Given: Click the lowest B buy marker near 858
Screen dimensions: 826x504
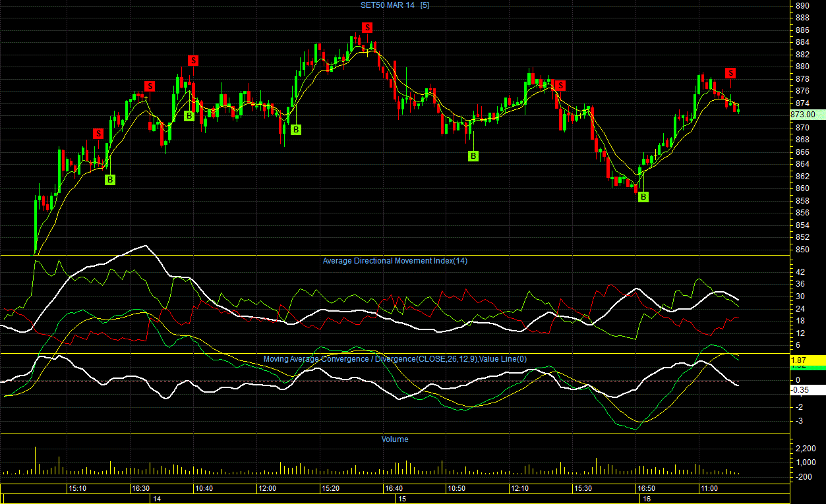Looking at the screenshot, I should [643, 196].
